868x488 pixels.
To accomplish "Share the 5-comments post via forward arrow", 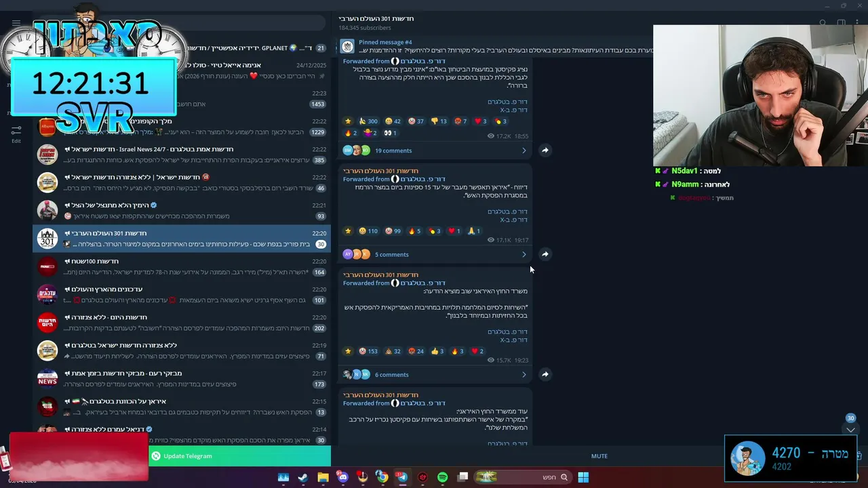I will 545,254.
